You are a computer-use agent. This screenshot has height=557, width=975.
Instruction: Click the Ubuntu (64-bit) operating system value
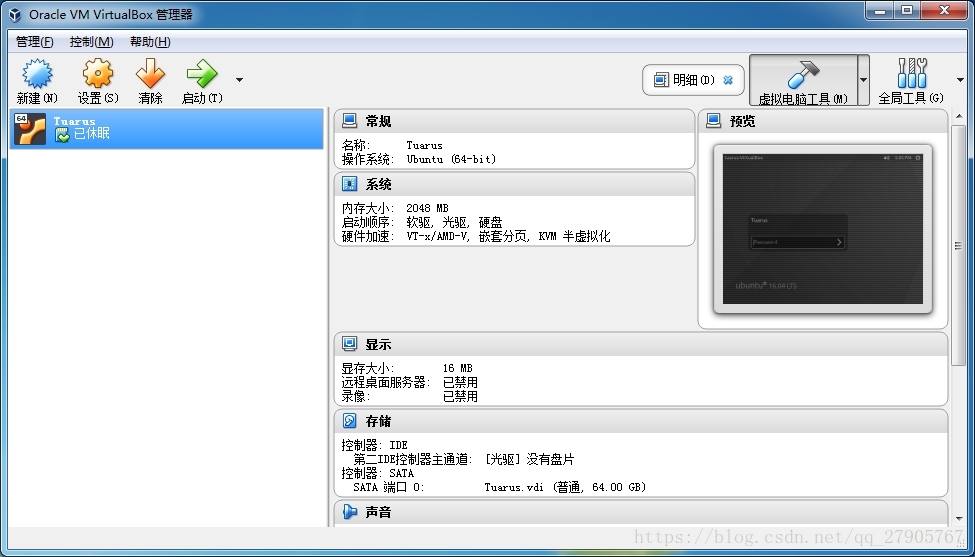point(451,159)
